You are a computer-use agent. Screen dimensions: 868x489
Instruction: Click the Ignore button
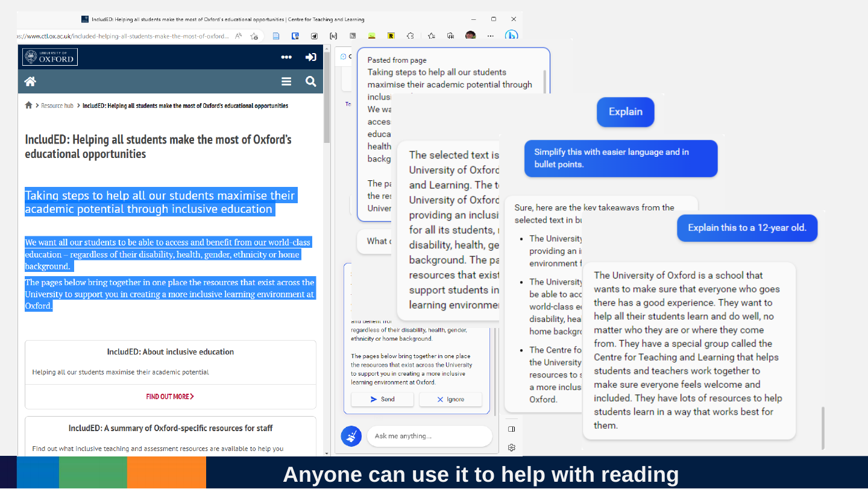click(450, 399)
